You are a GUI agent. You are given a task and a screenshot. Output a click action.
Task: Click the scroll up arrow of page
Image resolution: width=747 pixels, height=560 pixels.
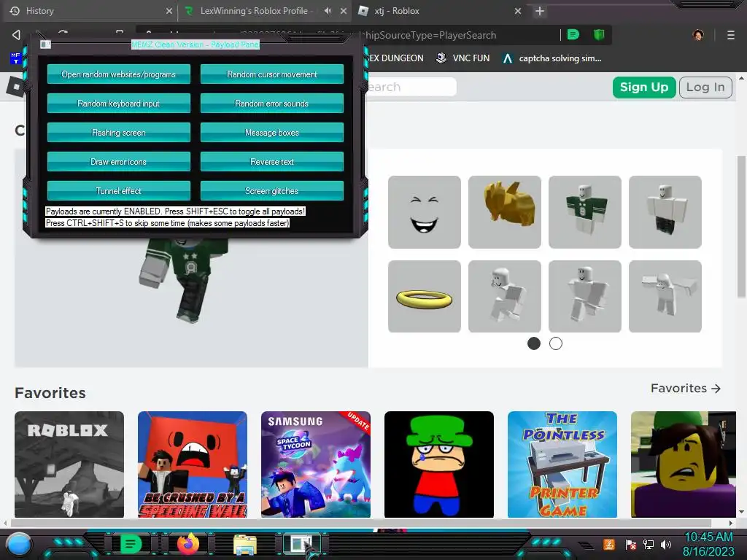741,77
